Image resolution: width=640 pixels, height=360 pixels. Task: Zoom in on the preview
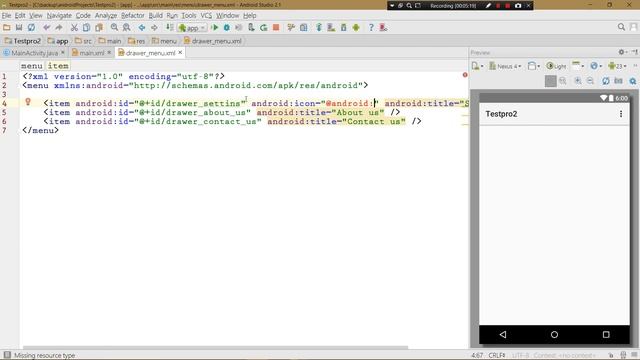[x=578, y=81]
